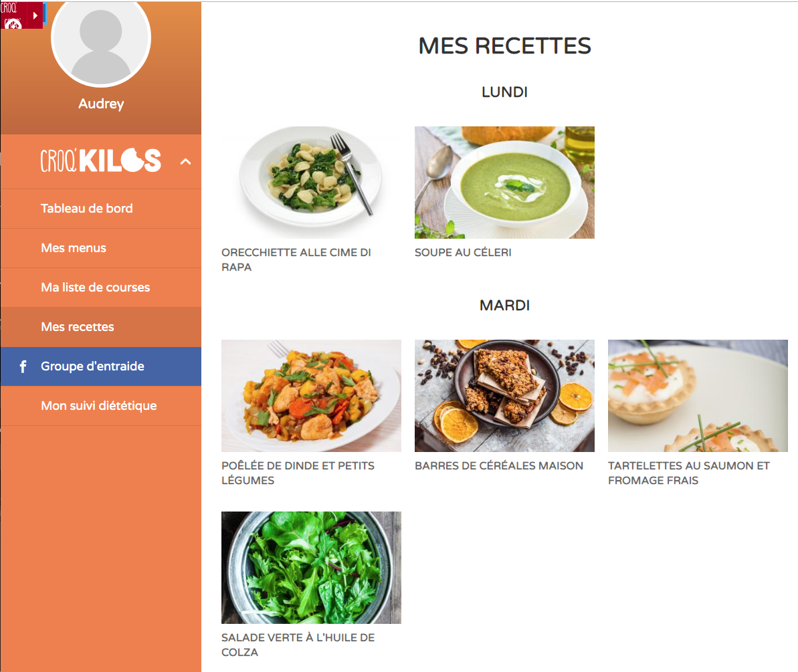The width and height of the screenshot is (798, 672).
Task: Open Tartelettes au saumon image
Action: tap(698, 396)
